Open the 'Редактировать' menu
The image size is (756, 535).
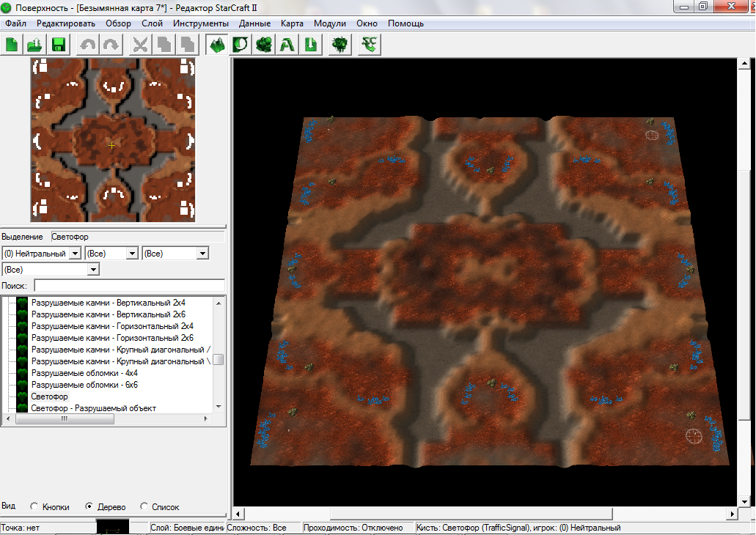[66, 23]
